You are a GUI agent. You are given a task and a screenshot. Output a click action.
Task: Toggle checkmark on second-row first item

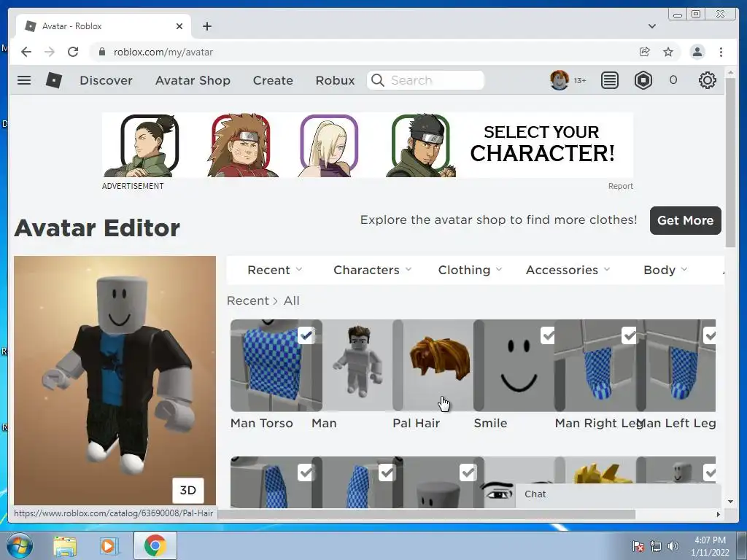pos(306,472)
